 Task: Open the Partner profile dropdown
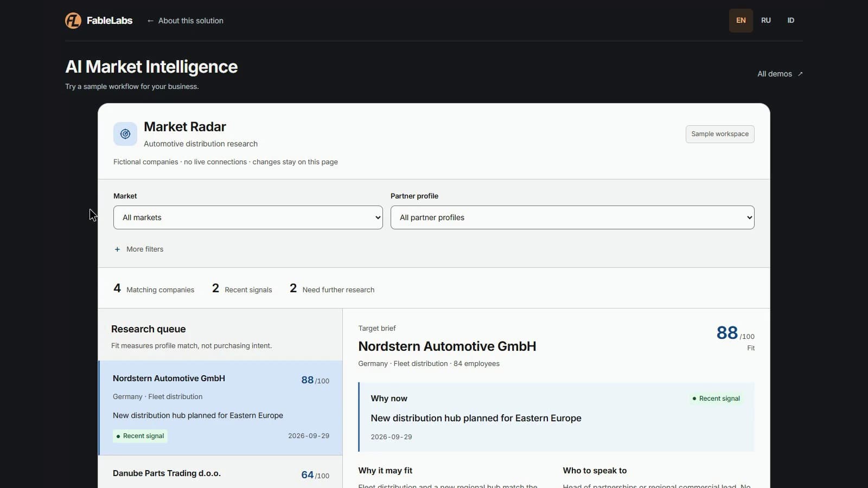coord(572,217)
